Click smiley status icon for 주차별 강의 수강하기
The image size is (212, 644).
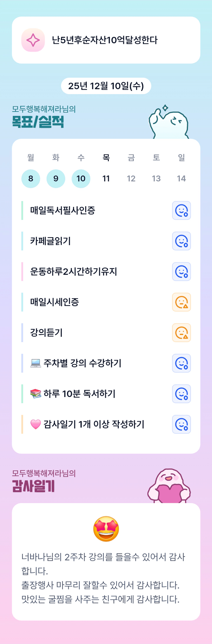tap(181, 363)
